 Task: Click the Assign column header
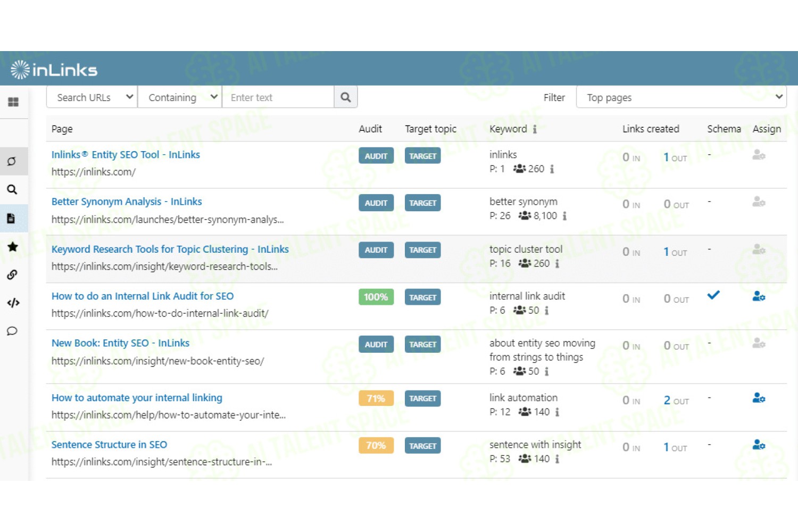tap(767, 129)
